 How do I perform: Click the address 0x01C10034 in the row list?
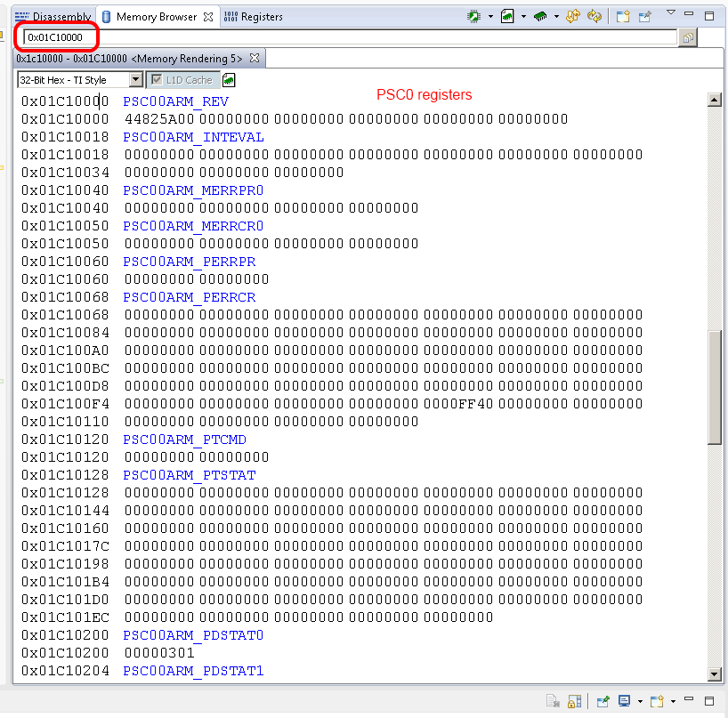(x=65, y=173)
